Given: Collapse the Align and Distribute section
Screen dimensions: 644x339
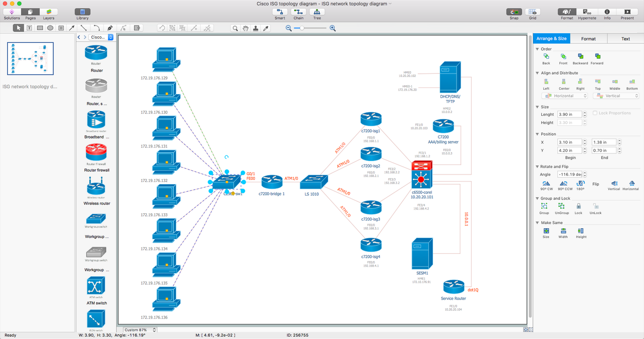Looking at the screenshot, I should coord(538,73).
